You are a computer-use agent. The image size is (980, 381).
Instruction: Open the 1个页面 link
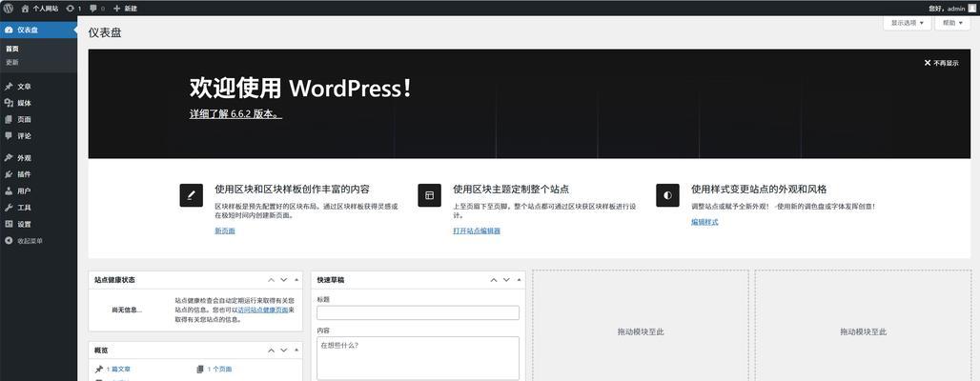click(219, 370)
